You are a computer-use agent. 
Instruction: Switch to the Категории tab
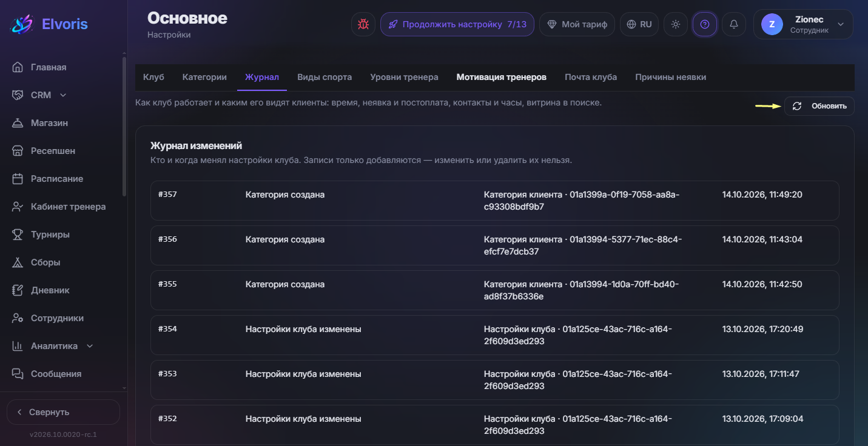coord(204,77)
